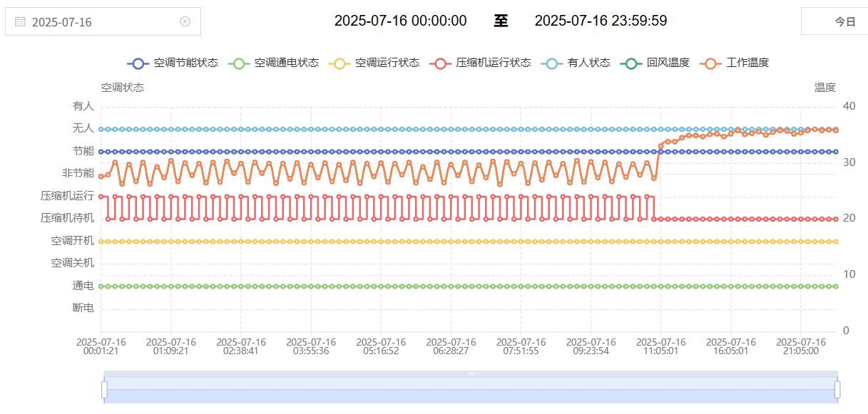Click the 01:09:21 time axis label
Screen dimensions: 868x414
[171, 346]
